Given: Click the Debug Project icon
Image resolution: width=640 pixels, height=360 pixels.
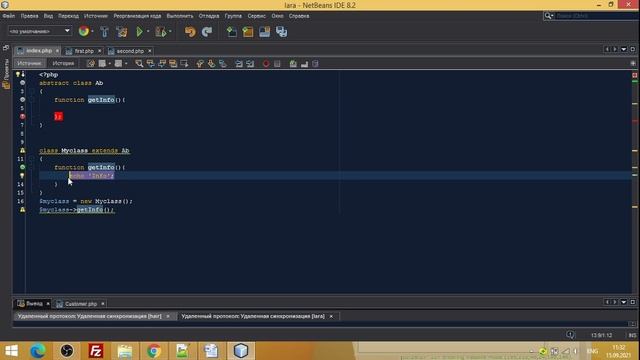Looking at the screenshot, I should (160, 31).
